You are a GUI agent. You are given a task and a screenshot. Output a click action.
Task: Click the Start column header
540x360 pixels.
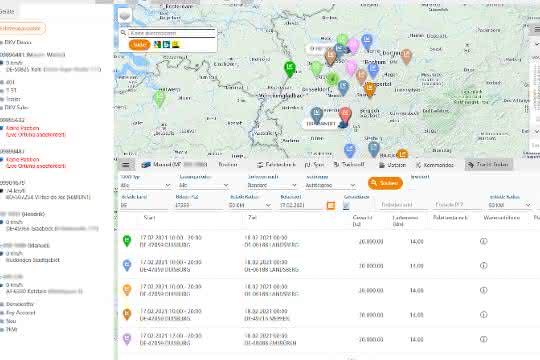coord(149,218)
